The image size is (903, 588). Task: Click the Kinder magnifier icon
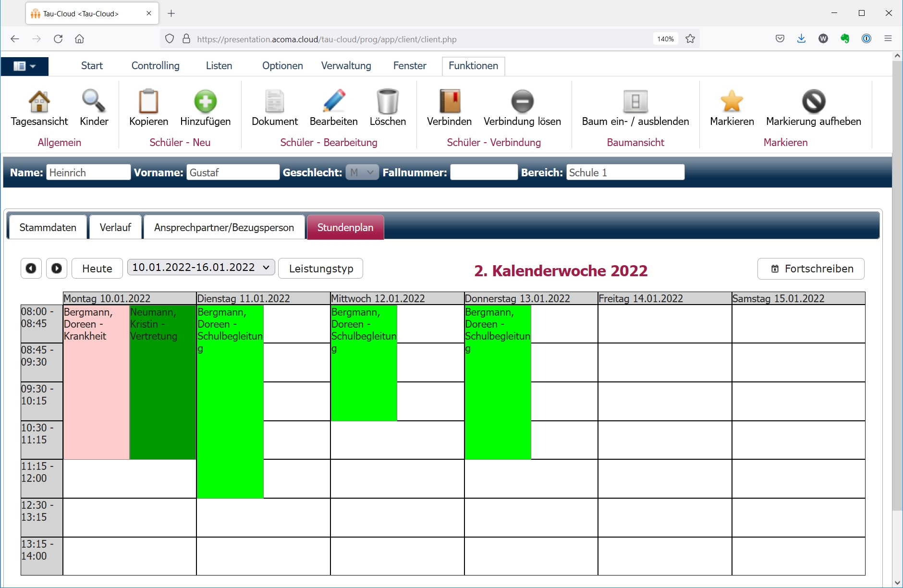[x=94, y=101]
